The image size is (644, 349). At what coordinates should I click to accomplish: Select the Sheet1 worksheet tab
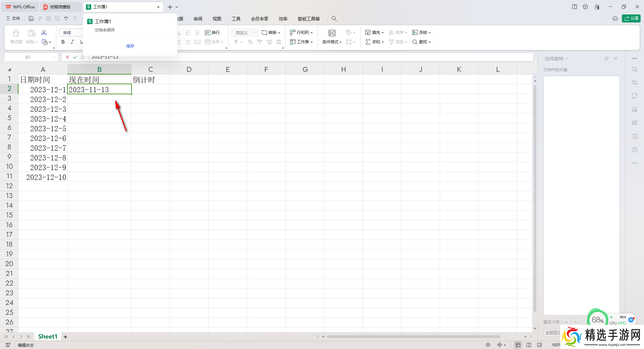pyautogui.click(x=48, y=337)
